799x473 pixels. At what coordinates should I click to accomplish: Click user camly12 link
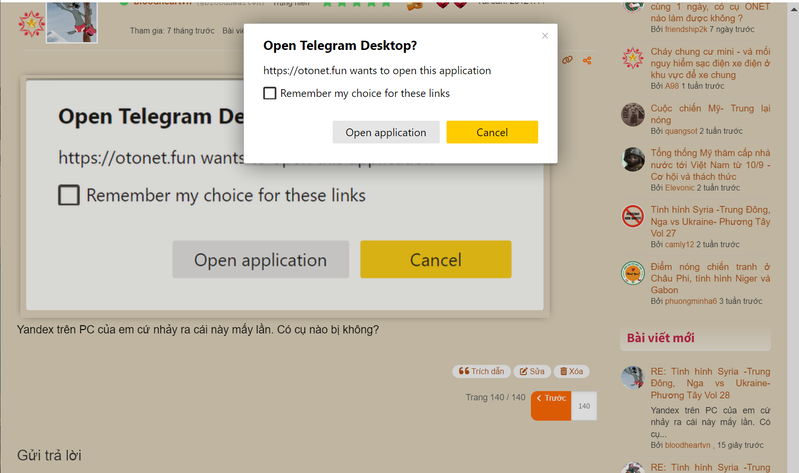pos(679,245)
